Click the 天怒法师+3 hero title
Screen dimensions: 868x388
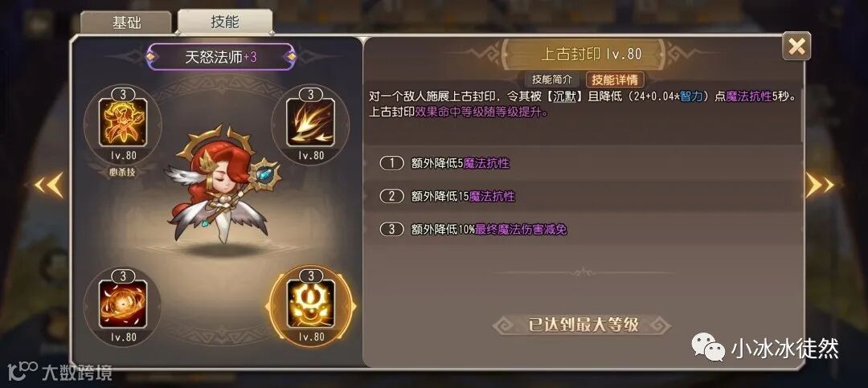220,57
